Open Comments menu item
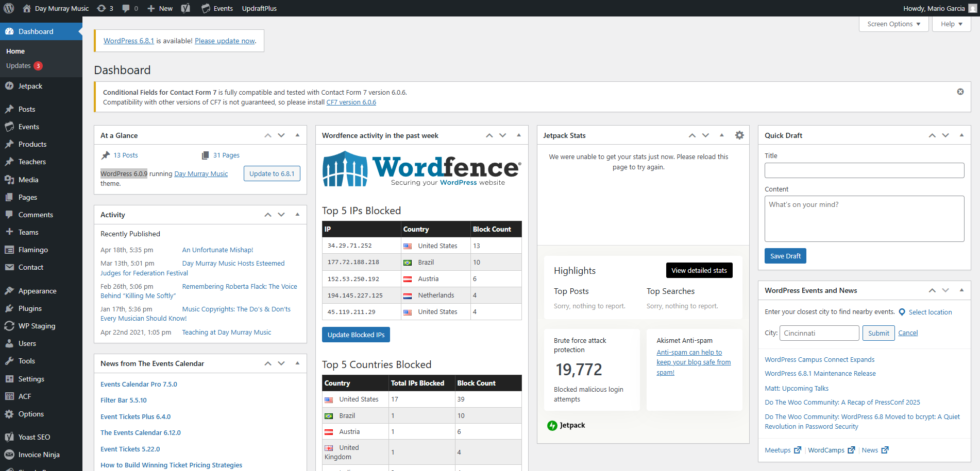The image size is (980, 471). point(41,215)
